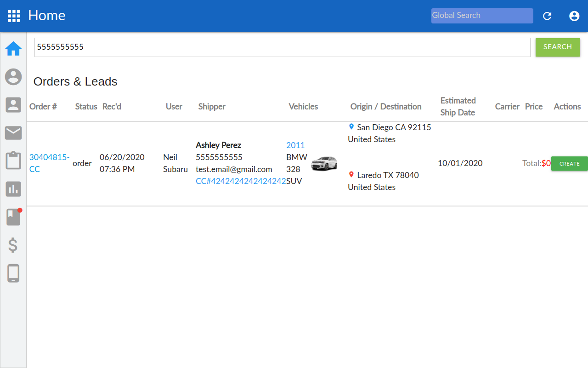Click the Estimated Ship Date column header

tap(458, 106)
